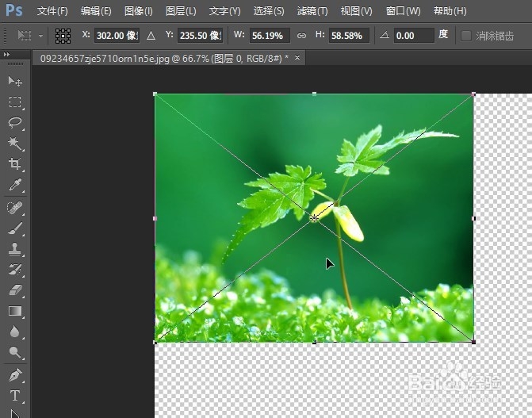Click the 度 degree label

click(x=443, y=35)
